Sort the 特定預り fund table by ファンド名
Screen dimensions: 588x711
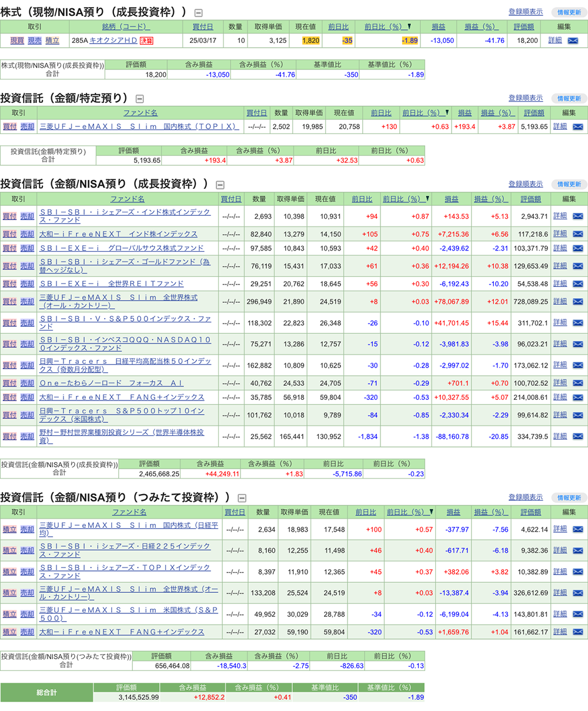(141, 113)
